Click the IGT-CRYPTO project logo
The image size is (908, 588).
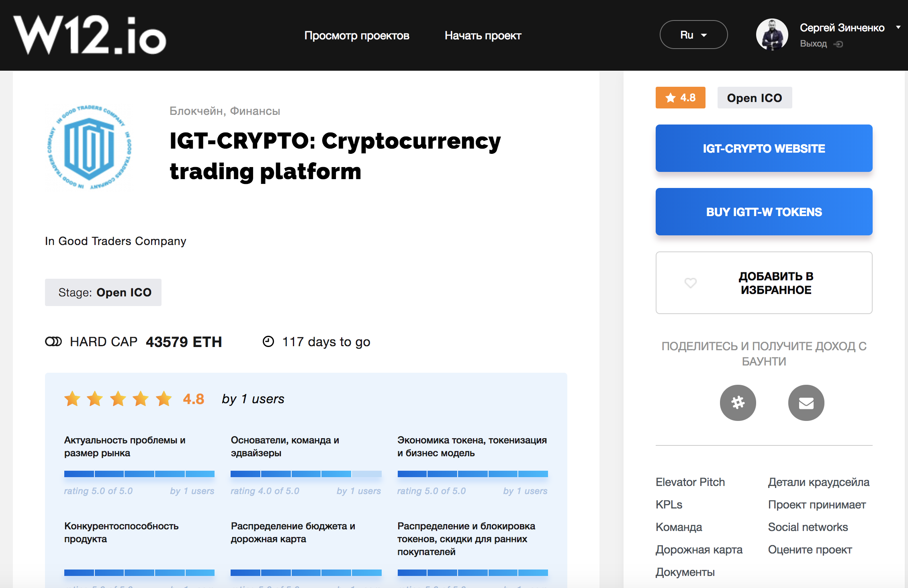tap(89, 147)
